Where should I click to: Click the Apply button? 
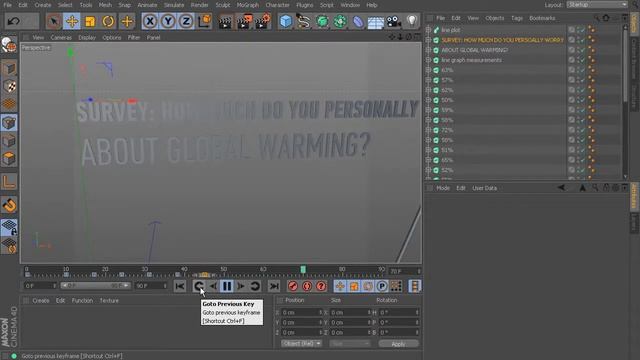pos(398,344)
